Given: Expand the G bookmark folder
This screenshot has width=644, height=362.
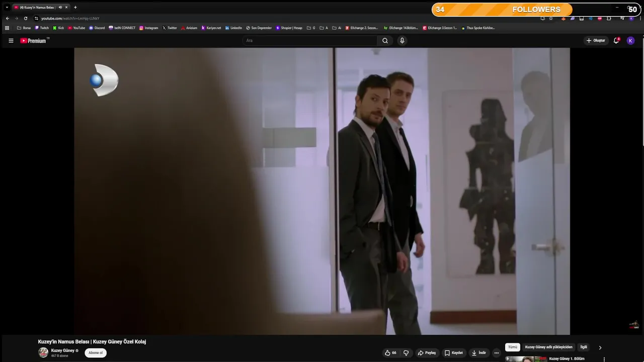Looking at the screenshot, I should tap(311, 28).
